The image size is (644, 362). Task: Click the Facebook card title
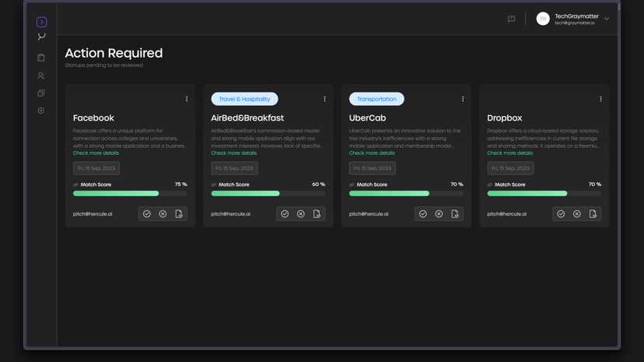(93, 118)
